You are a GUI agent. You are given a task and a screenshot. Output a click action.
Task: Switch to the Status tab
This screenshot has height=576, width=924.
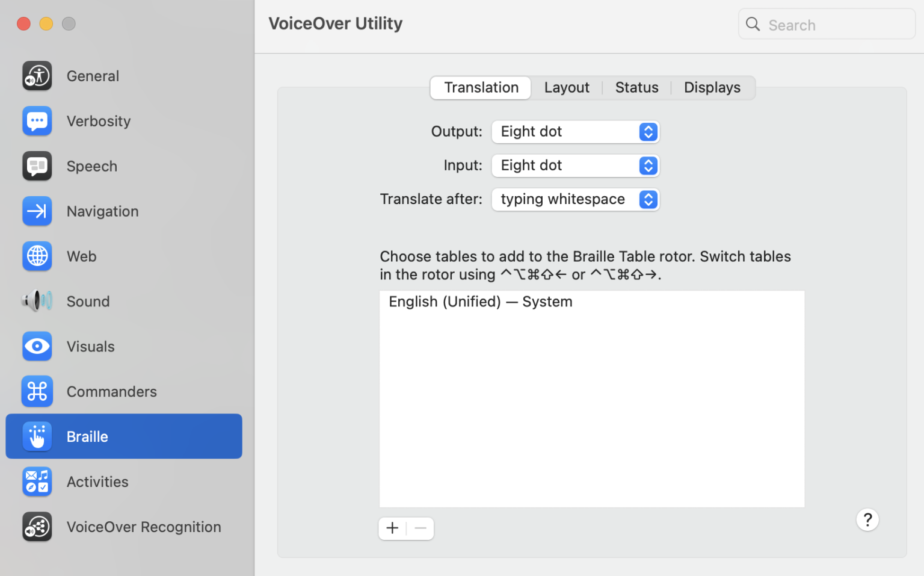[x=636, y=88]
